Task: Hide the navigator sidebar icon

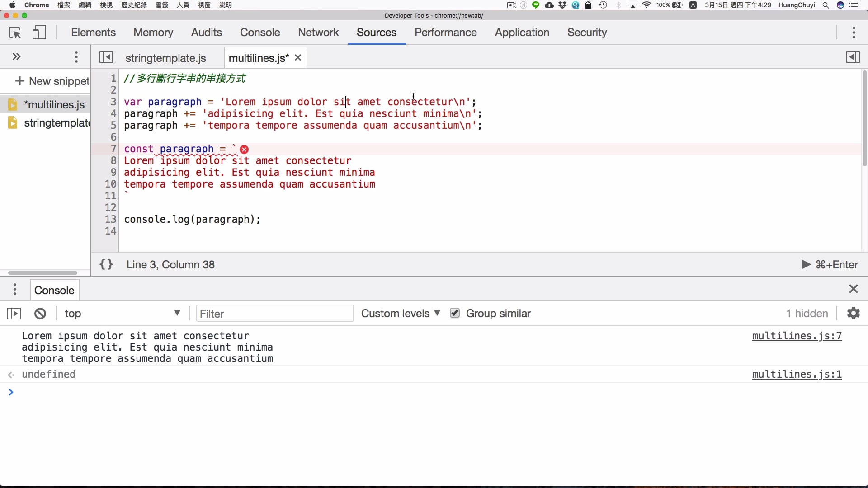Action: point(106,57)
